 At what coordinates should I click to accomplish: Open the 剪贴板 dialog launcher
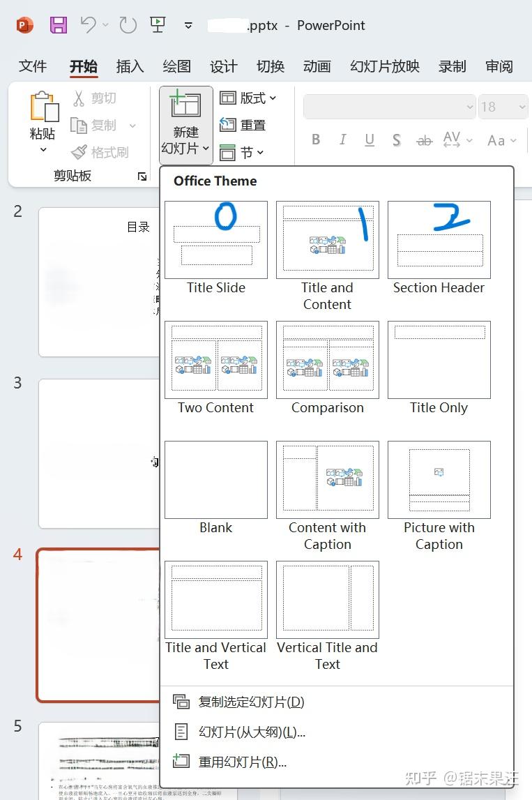(x=142, y=176)
